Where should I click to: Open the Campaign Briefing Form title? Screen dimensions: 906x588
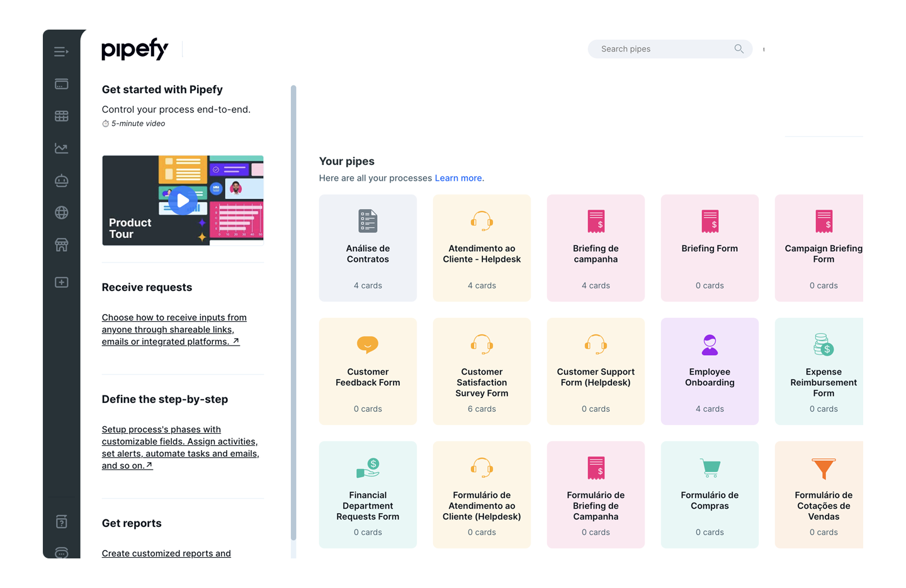(824, 254)
